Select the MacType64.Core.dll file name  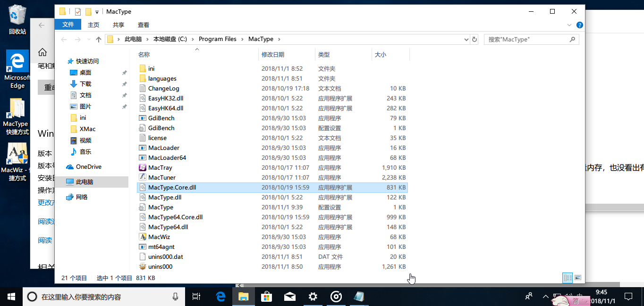[x=175, y=217]
